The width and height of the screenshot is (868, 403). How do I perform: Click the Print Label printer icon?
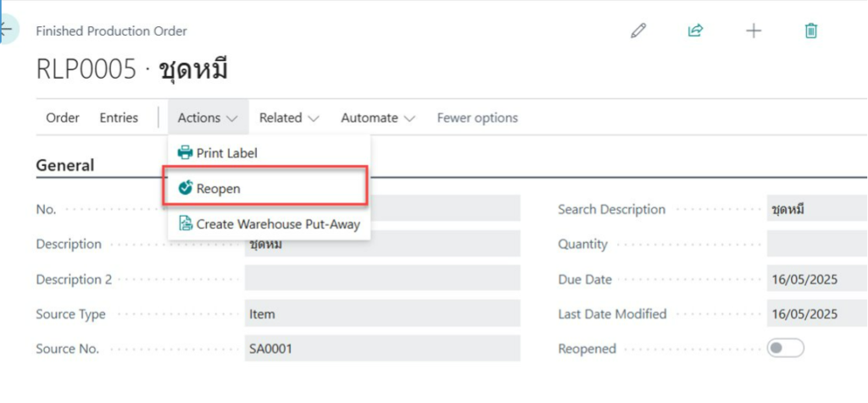[x=185, y=152]
